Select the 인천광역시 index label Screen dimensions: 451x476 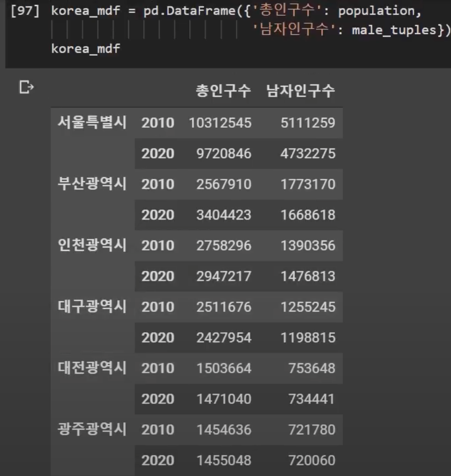[92, 245]
